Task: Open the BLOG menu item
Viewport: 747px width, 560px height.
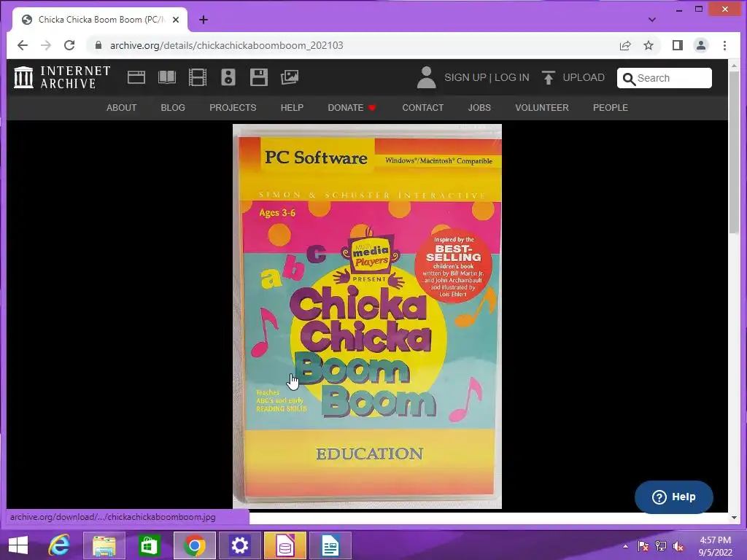Action: tap(173, 108)
